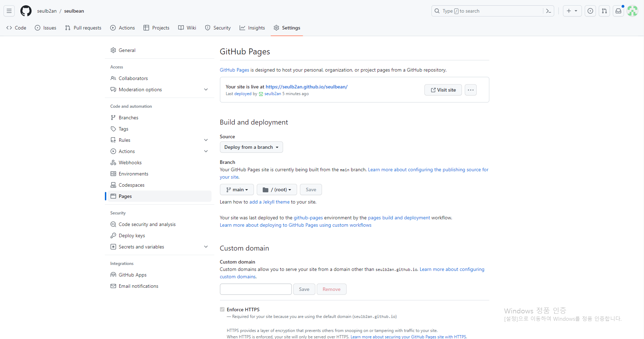Toggle the Enforce HTTPS checkbox
The width and height of the screenshot is (644, 339).
tap(222, 310)
